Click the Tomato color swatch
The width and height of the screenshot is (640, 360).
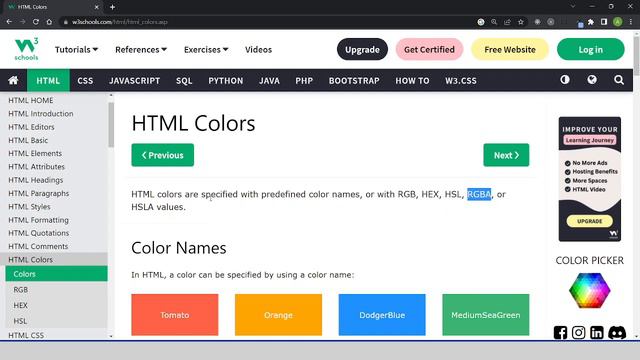pos(175,315)
